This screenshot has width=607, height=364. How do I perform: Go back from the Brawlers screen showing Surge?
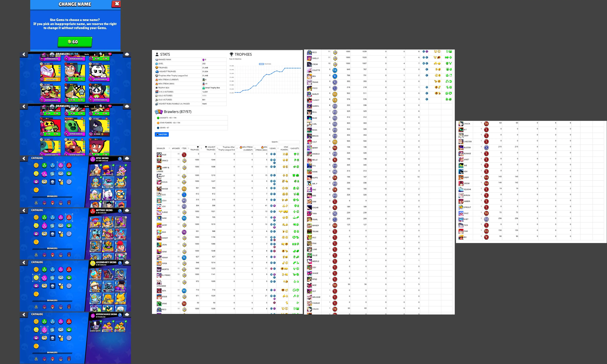(24, 54)
